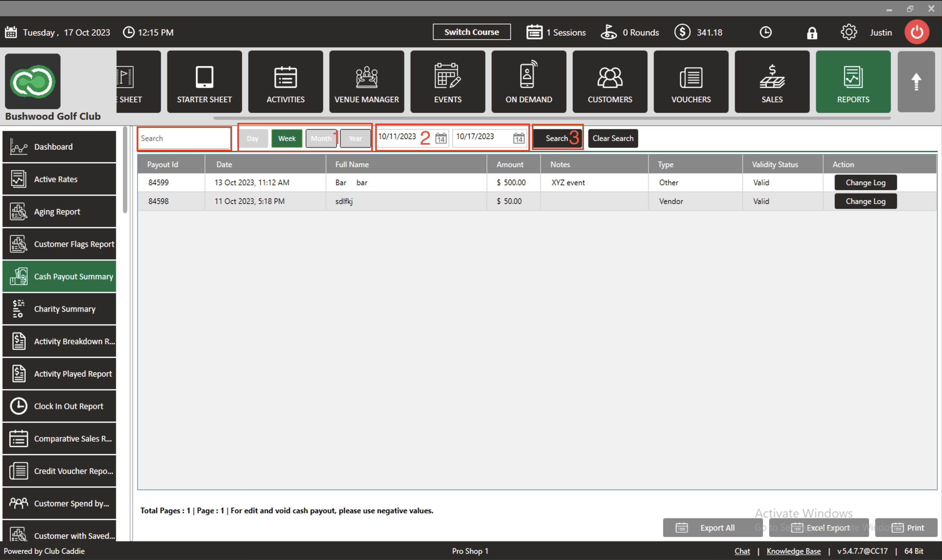Open the Starter Sheet module
Viewport: 942px width, 560px height.
pyautogui.click(x=204, y=82)
